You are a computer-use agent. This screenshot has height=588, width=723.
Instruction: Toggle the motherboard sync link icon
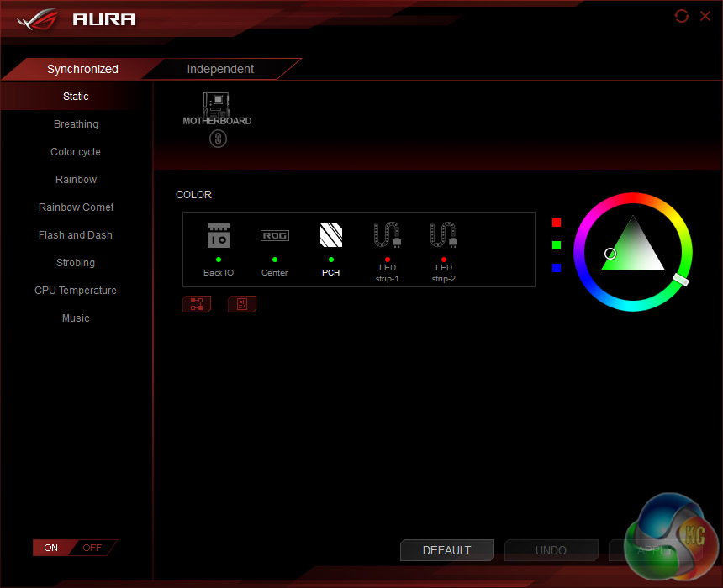click(x=218, y=139)
